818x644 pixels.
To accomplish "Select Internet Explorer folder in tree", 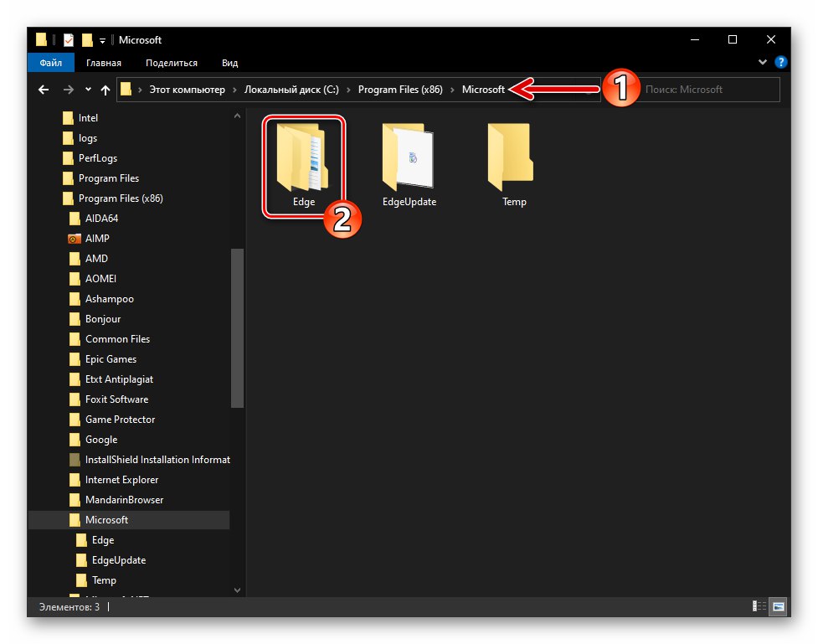I will (x=114, y=480).
